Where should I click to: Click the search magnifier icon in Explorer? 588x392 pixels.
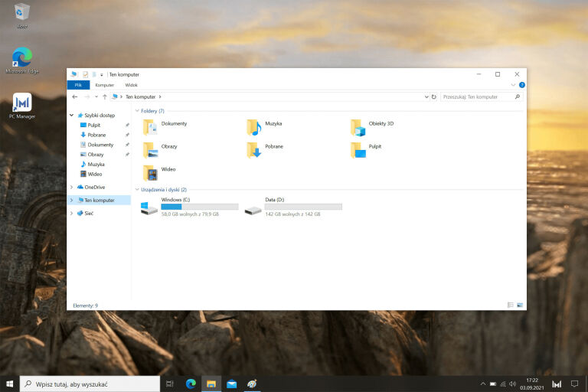tap(518, 96)
